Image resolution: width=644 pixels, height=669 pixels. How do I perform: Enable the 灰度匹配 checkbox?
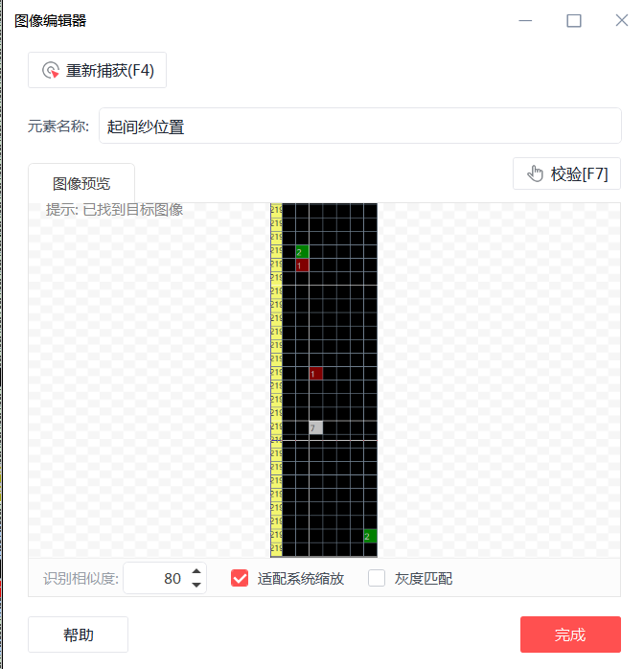click(x=377, y=579)
